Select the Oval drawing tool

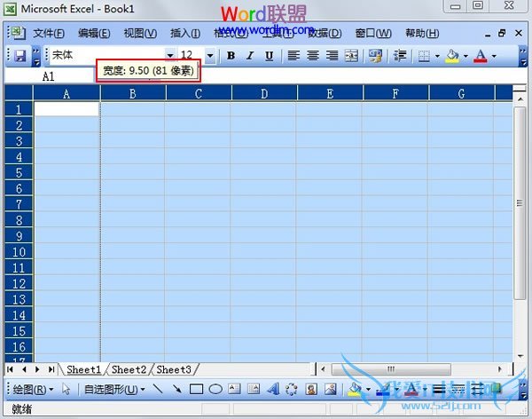(x=215, y=389)
